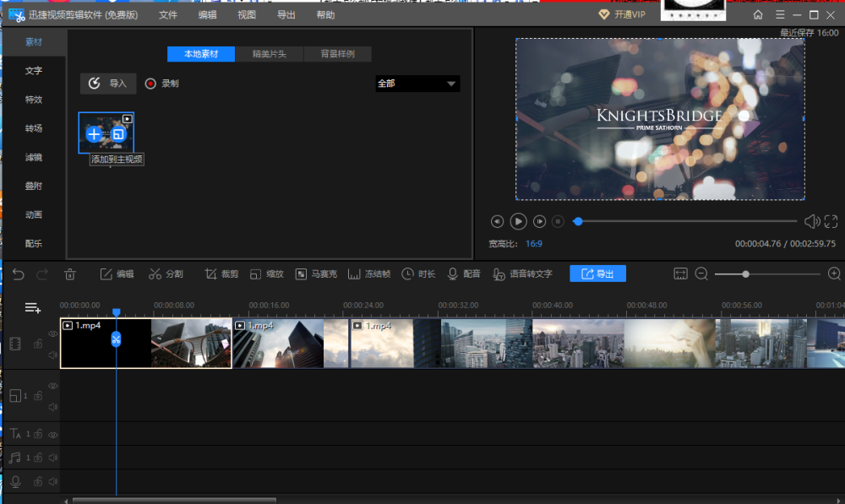Image resolution: width=845 pixels, height=504 pixels.
Task: Add the thumbnail to the main video with the plus icon
Action: click(x=94, y=134)
